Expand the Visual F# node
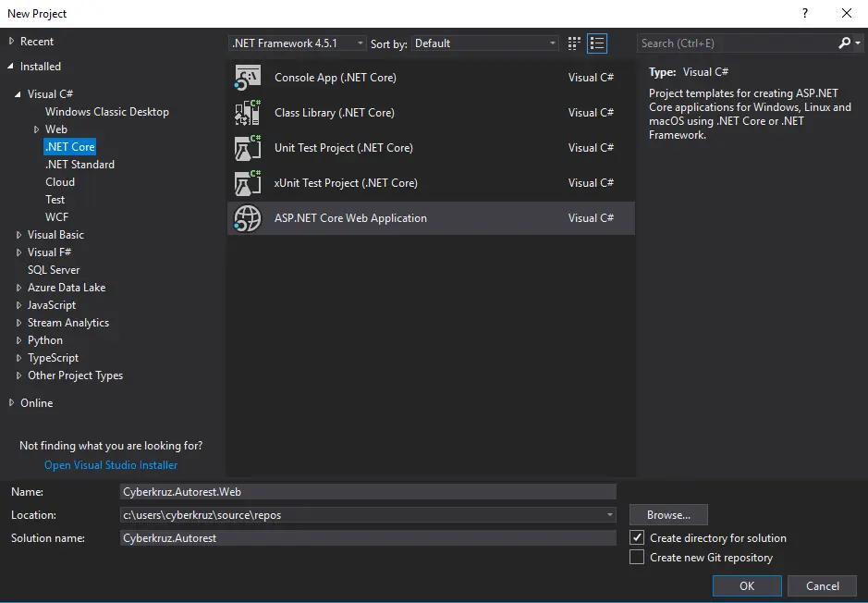 18,252
